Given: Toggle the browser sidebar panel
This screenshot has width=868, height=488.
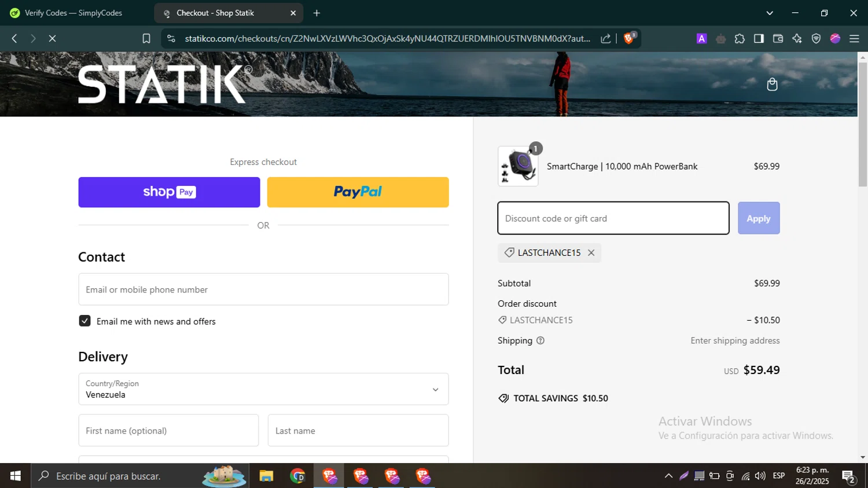Looking at the screenshot, I should tap(759, 38).
